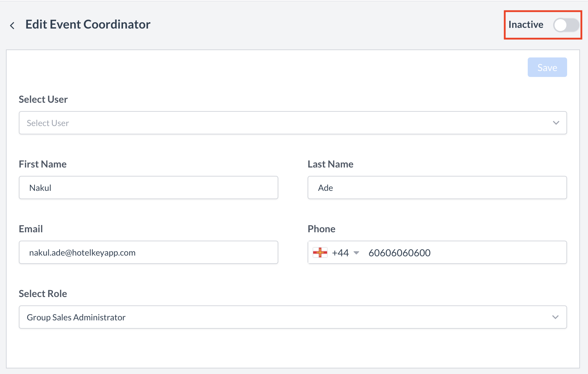Screen dimensions: 588x374
Task: Select the Phone section heading
Action: tap(321, 229)
